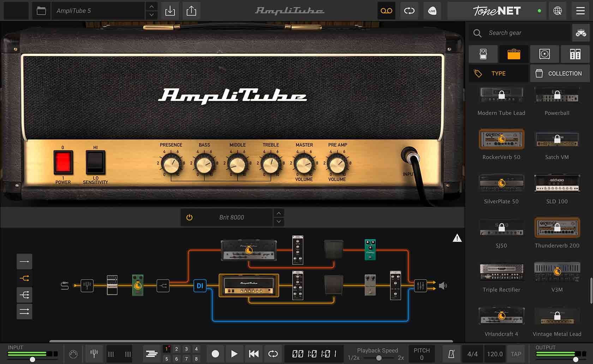Switch to the TYPE tab
The height and width of the screenshot is (364, 593).
tap(498, 73)
